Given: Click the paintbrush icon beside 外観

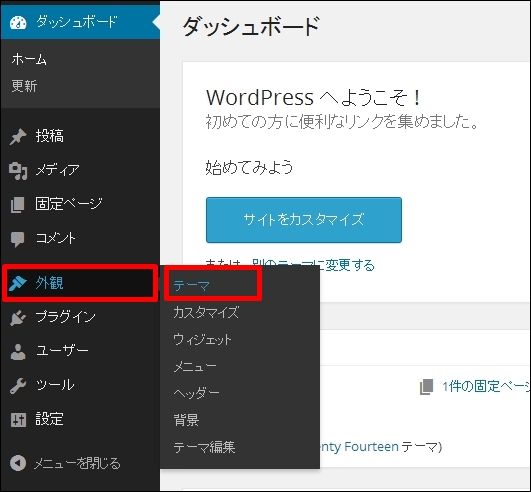Looking at the screenshot, I should [x=18, y=283].
